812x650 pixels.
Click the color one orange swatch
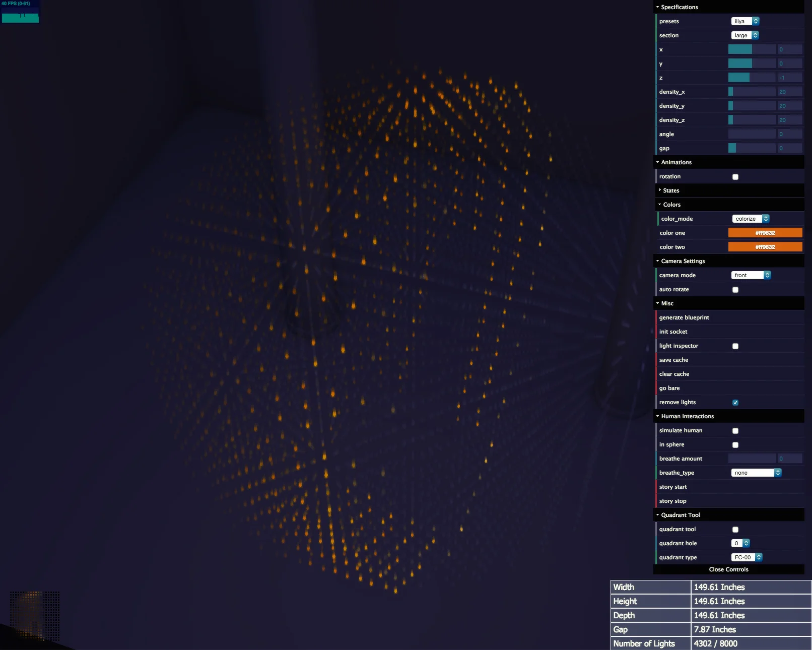coord(765,233)
